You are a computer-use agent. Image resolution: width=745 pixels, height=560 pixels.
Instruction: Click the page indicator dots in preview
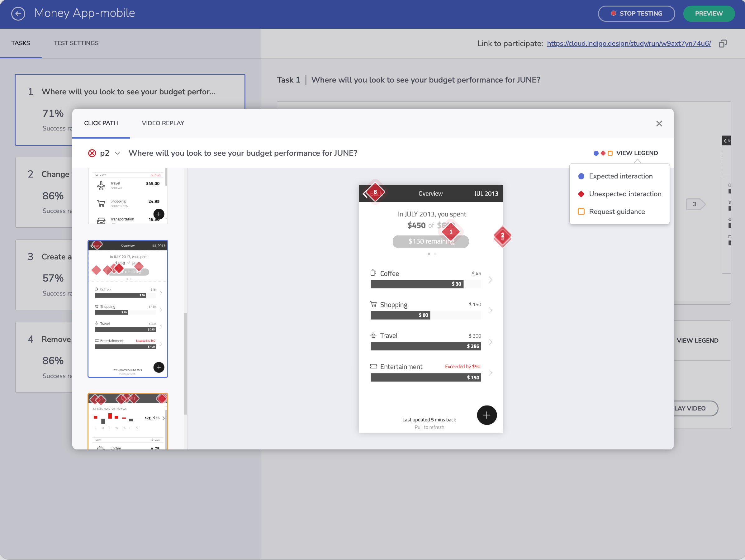(x=431, y=254)
